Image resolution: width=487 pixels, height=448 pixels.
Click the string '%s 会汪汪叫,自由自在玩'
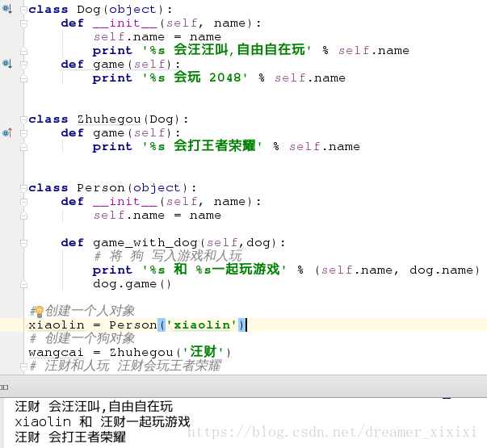tap(227, 50)
